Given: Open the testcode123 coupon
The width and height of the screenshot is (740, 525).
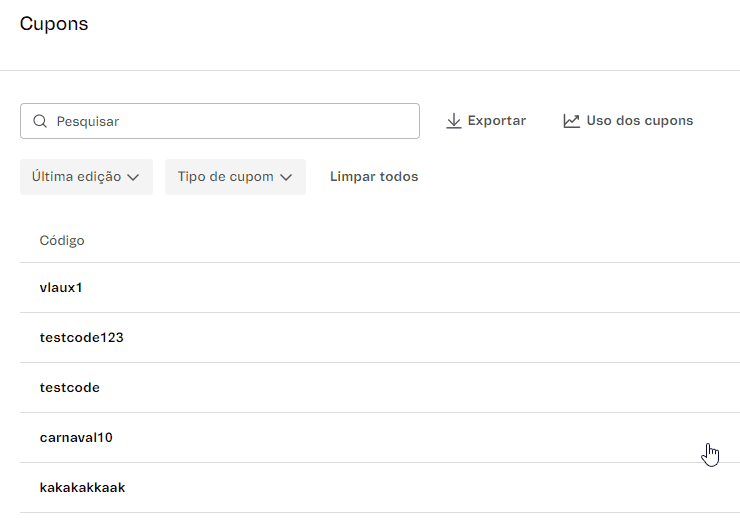Looking at the screenshot, I should pyautogui.click(x=81, y=338).
